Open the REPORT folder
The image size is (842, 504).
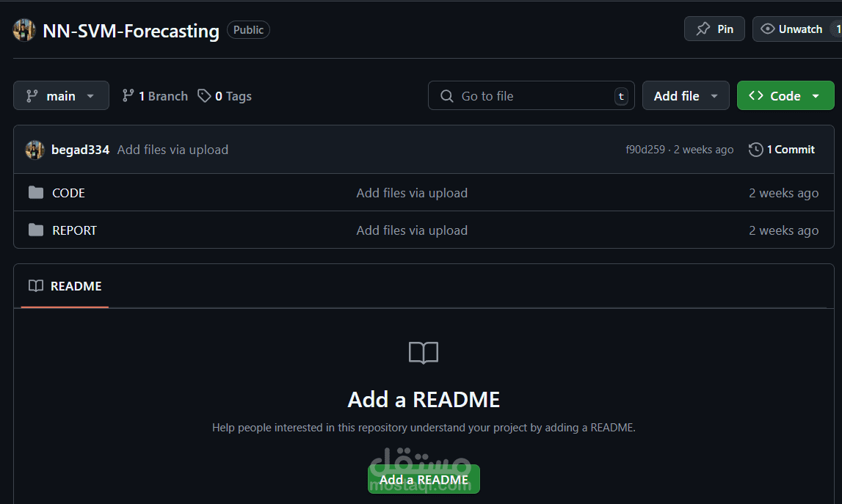click(x=75, y=231)
